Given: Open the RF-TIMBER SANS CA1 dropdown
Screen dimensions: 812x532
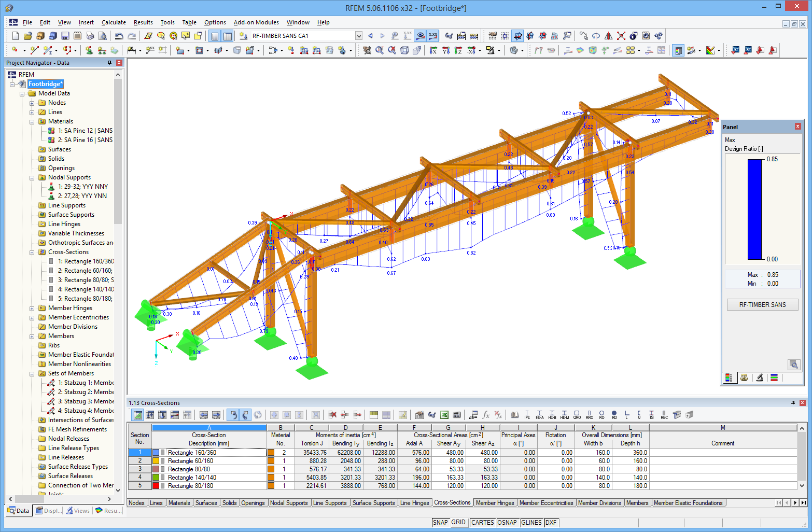Looking at the screenshot, I should tap(358, 36).
